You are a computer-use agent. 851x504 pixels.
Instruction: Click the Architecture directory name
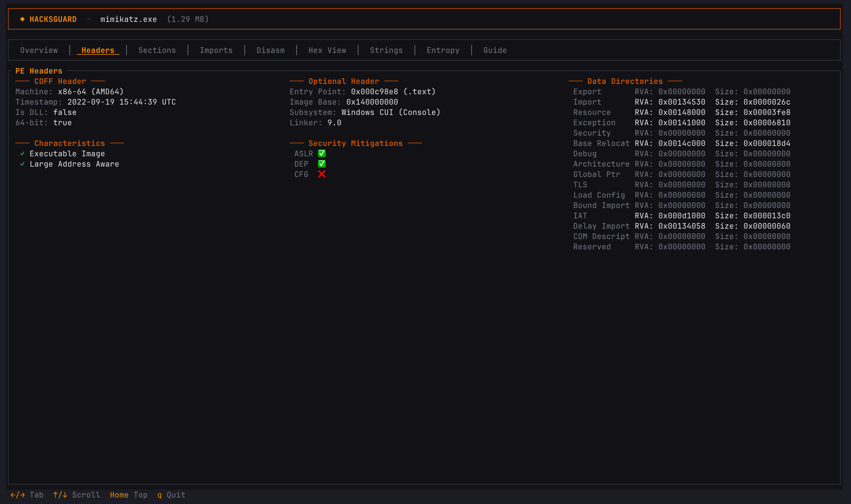point(601,164)
